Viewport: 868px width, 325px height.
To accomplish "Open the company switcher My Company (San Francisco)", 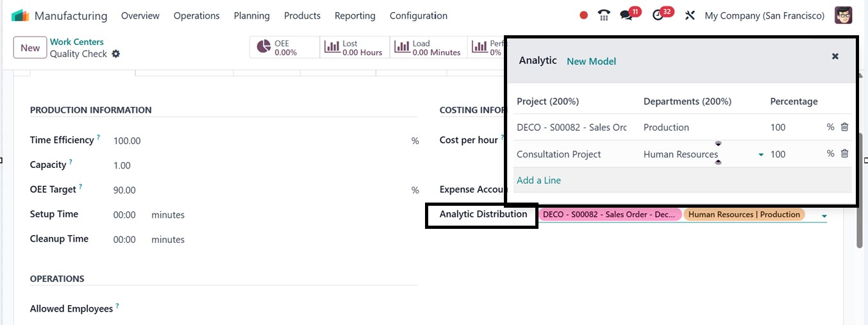I will (x=764, y=15).
